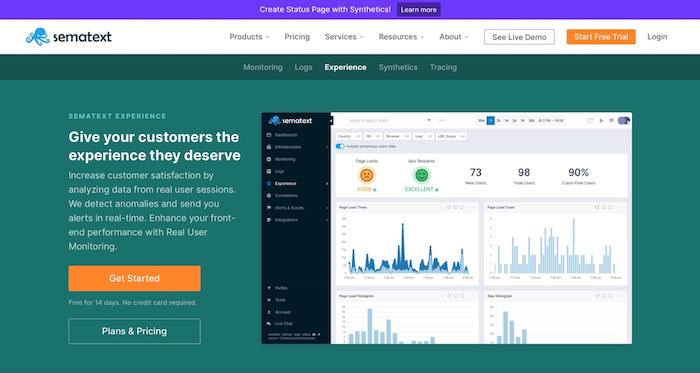The width and height of the screenshot is (700, 373).
Task: Click the 73 New Users value
Action: pyautogui.click(x=475, y=172)
